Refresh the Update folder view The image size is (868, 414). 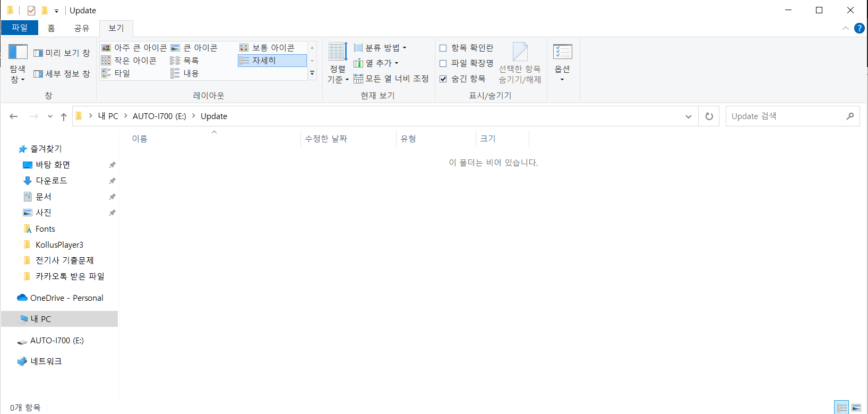click(x=709, y=116)
